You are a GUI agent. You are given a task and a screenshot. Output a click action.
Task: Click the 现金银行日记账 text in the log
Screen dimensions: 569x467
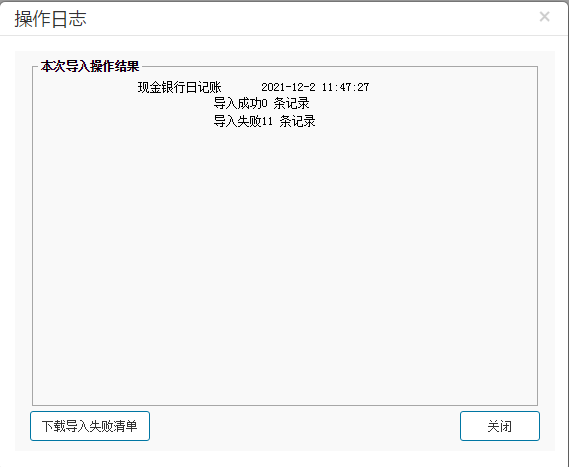click(179, 87)
